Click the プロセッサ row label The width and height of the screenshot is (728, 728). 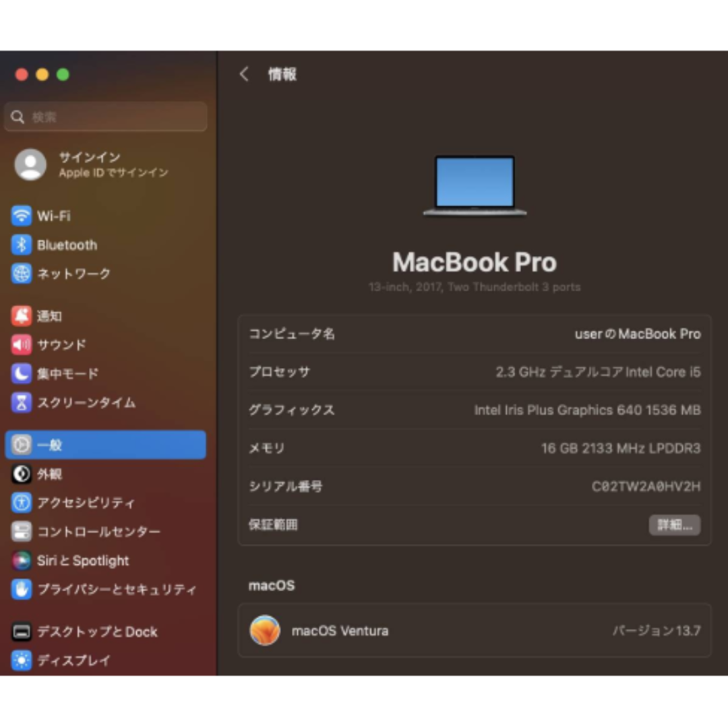point(280,372)
